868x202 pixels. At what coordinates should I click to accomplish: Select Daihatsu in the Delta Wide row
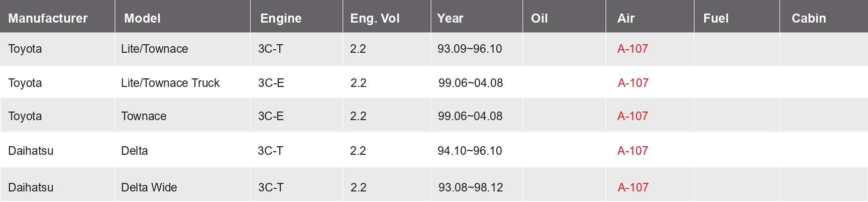tap(31, 187)
